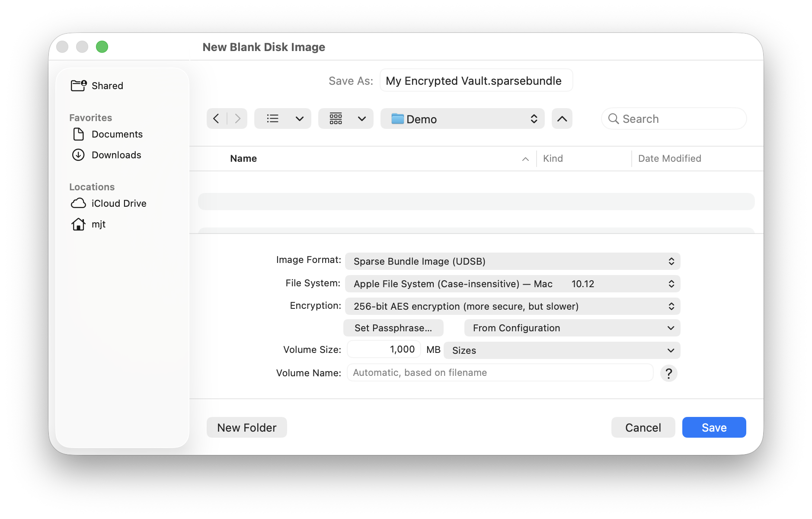This screenshot has width=812, height=519.
Task: Change the File System popup selection
Action: pyautogui.click(x=512, y=284)
